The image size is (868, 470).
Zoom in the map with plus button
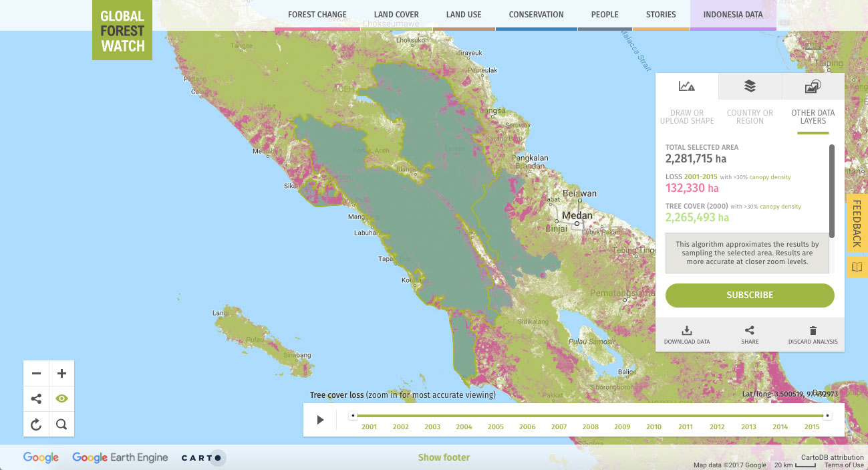(x=62, y=374)
